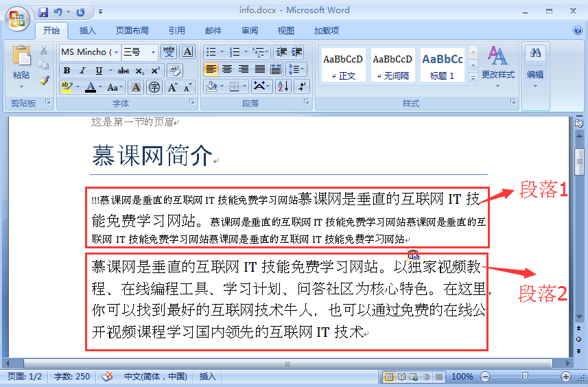Image resolution: width=588 pixels, height=387 pixels.
Task: Open 更改样式 change styles
Action: click(498, 67)
